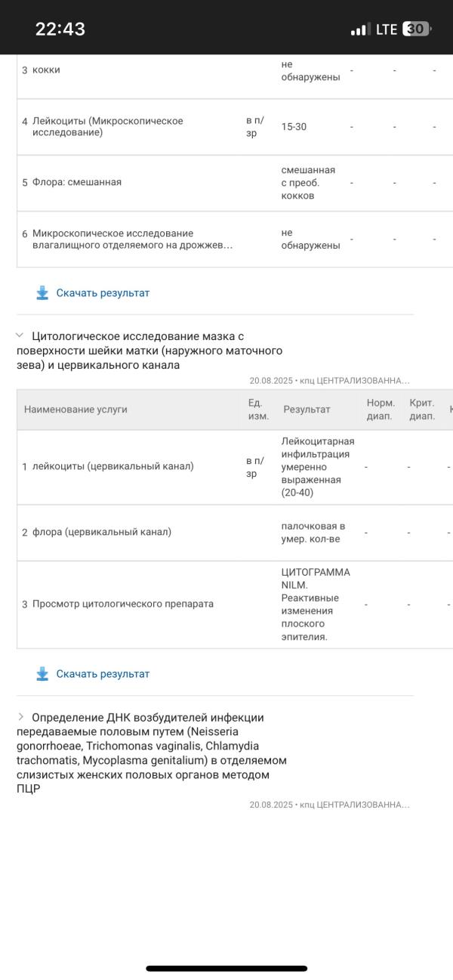Open Цитологическое исследование мазка section title
The image size is (453, 980).
(x=150, y=351)
